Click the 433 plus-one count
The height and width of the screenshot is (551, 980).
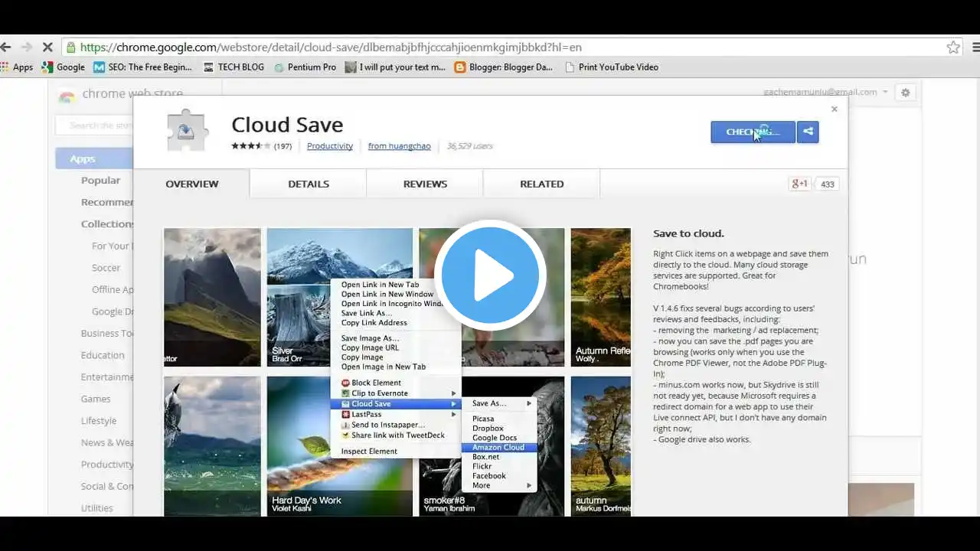tap(827, 184)
